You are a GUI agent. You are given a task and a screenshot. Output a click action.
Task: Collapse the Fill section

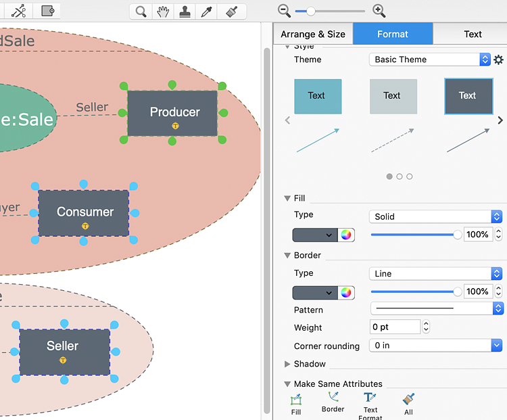[x=287, y=198]
